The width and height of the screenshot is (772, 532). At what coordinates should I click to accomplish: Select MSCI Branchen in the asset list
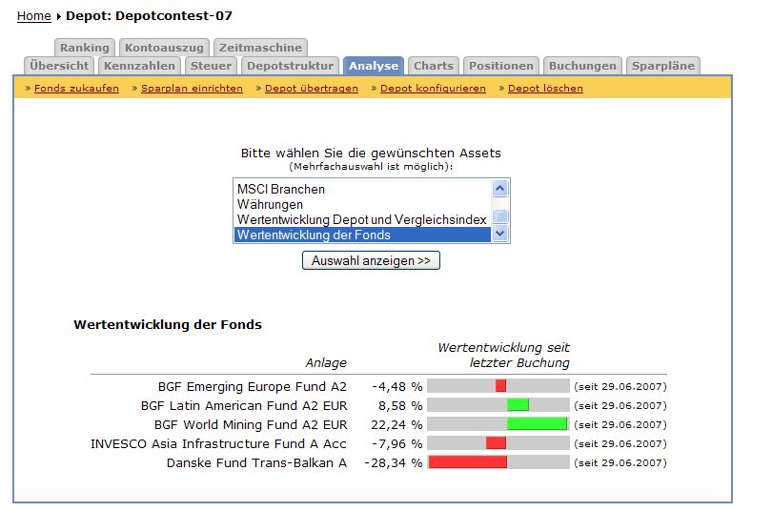pyautogui.click(x=362, y=189)
